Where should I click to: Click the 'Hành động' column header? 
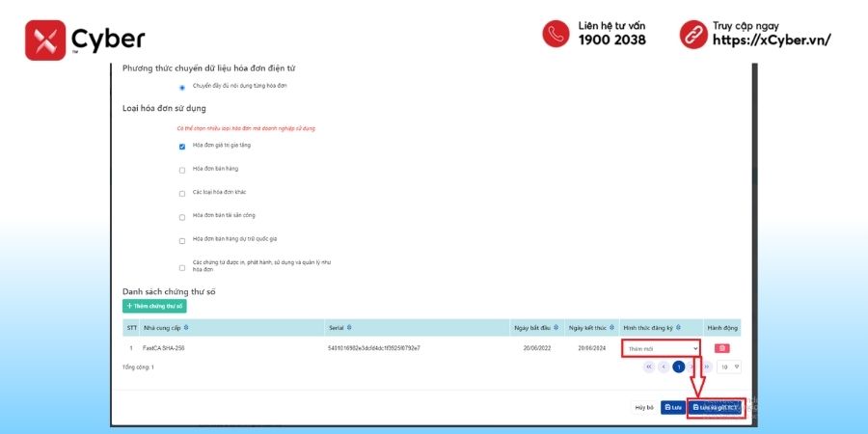[x=722, y=328]
